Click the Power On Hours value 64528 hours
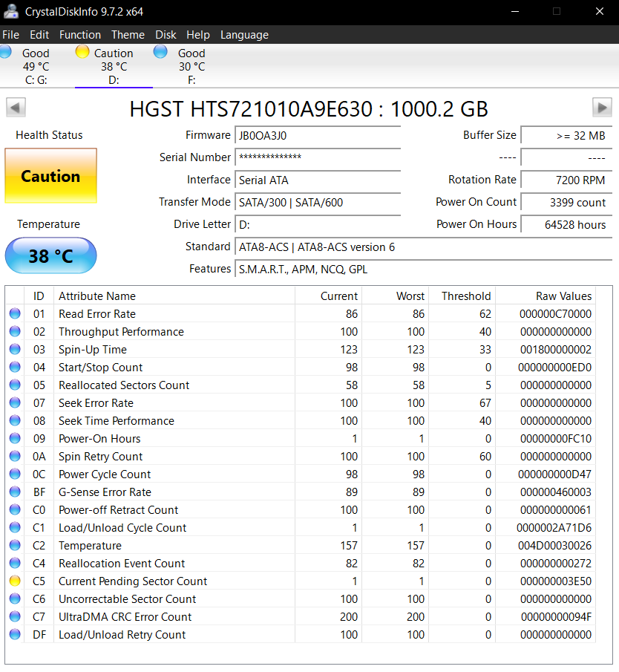The height and width of the screenshot is (672, 619). click(x=566, y=224)
